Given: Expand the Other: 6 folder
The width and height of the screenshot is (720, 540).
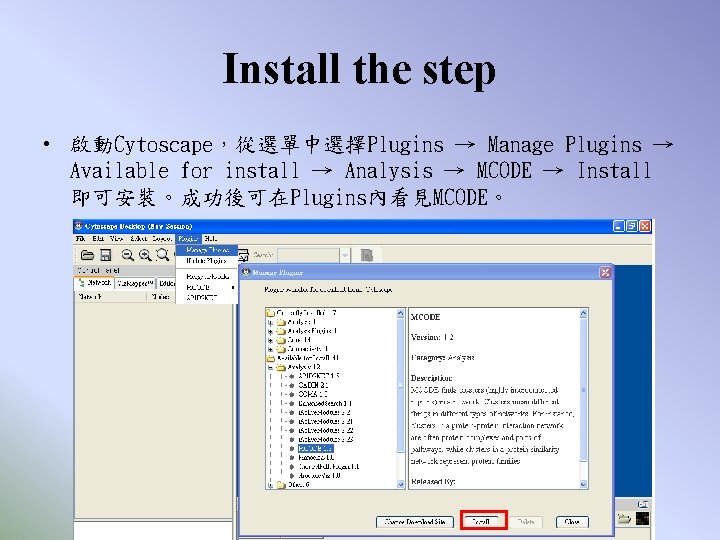Looking at the screenshot, I should pyautogui.click(x=270, y=485).
